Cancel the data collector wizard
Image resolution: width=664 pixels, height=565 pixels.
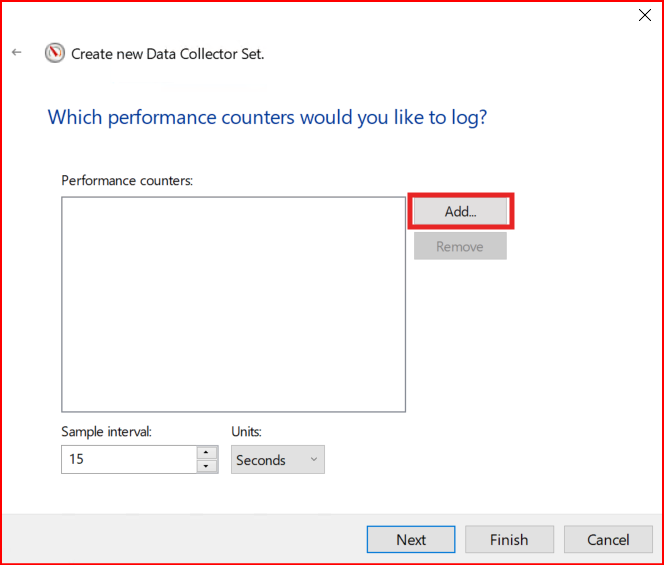tap(608, 540)
